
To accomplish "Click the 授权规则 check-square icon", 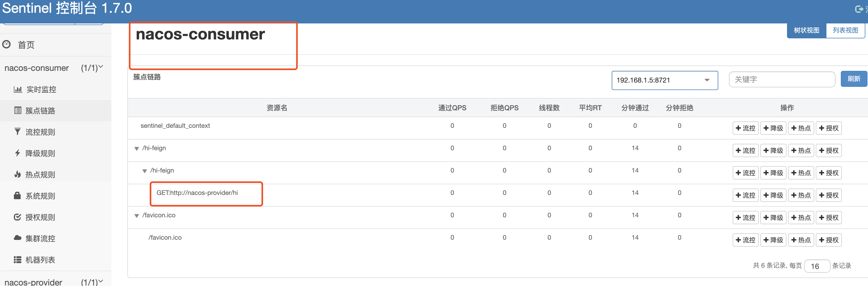I will click(18, 217).
